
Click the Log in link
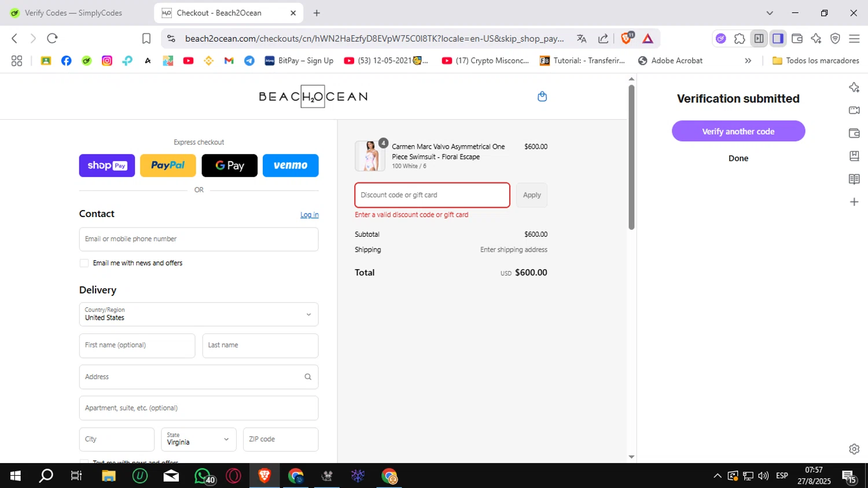[309, 215]
